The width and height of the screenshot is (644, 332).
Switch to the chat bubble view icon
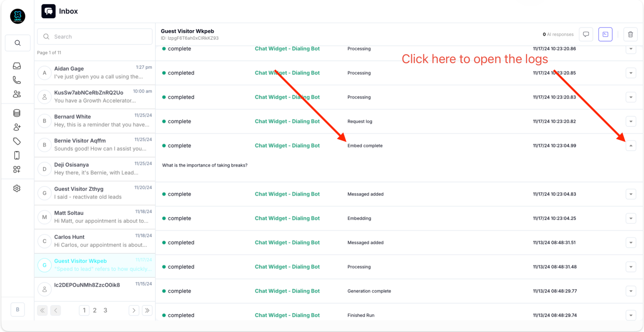[586, 35]
